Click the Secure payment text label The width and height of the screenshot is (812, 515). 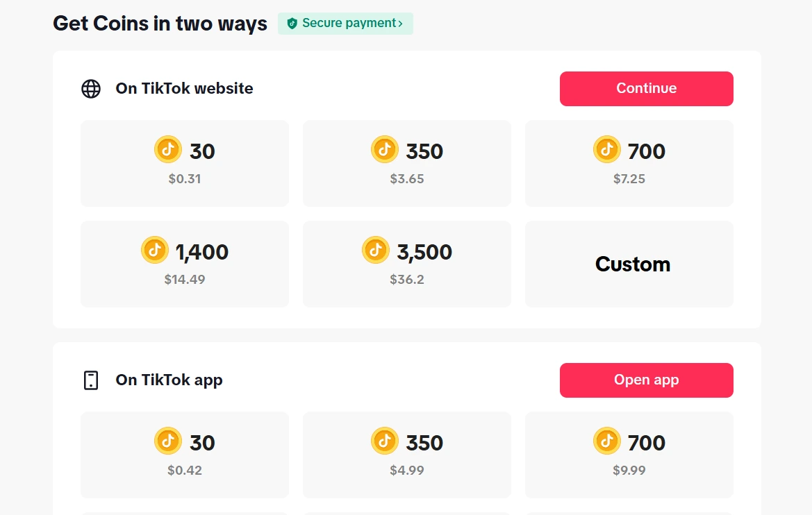pyautogui.click(x=349, y=24)
